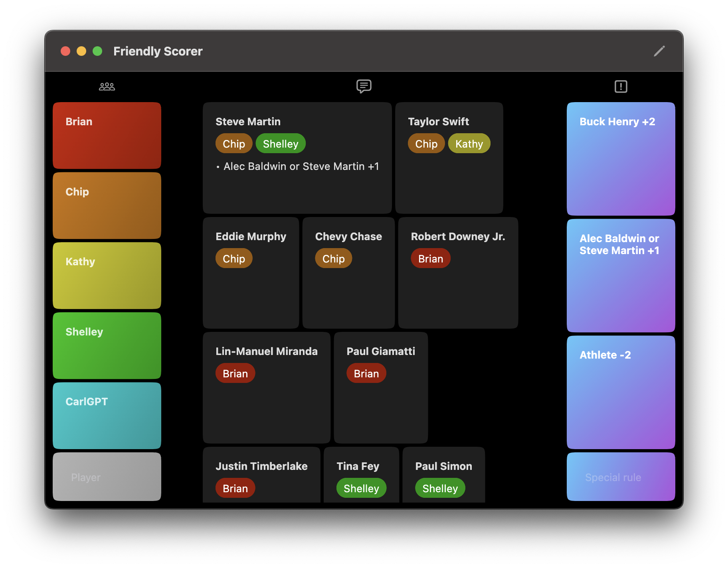
Task: Open the Buck Henry +2 rule card
Action: pos(621,159)
